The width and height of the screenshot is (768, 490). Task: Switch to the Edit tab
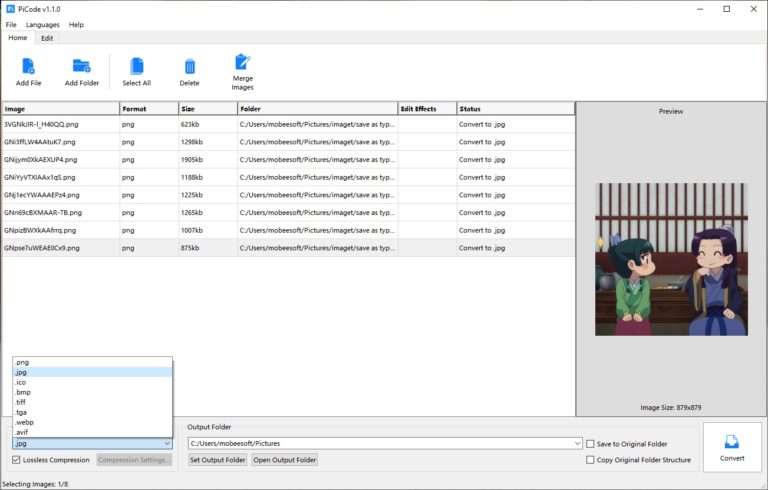47,38
